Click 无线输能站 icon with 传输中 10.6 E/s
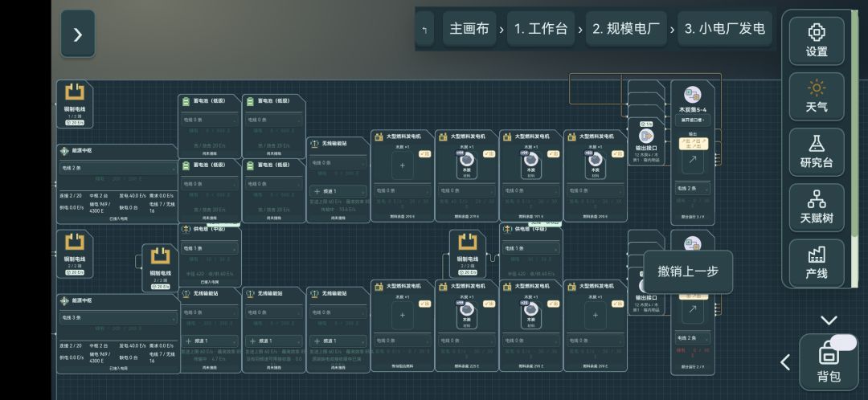 tap(315, 143)
